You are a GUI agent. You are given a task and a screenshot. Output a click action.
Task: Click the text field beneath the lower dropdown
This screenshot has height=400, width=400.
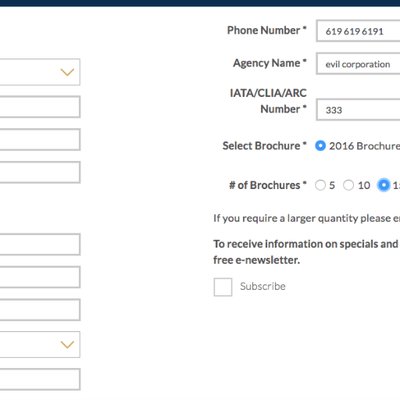[x=40, y=379]
